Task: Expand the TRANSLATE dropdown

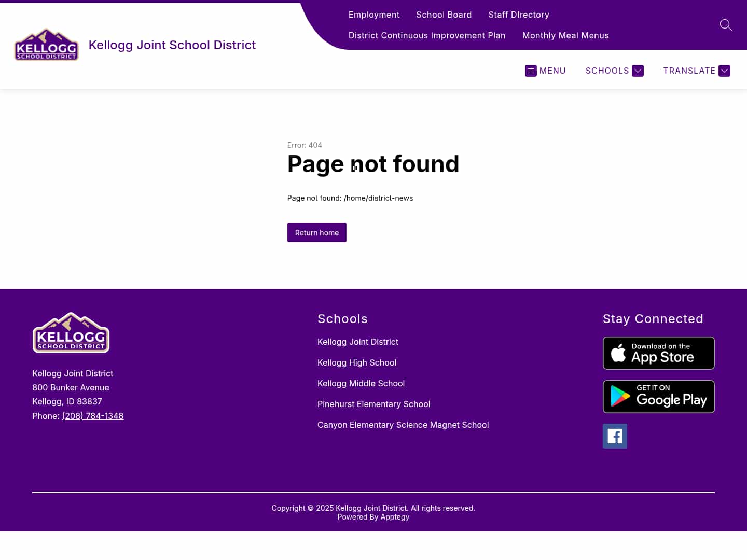Action: tap(724, 71)
